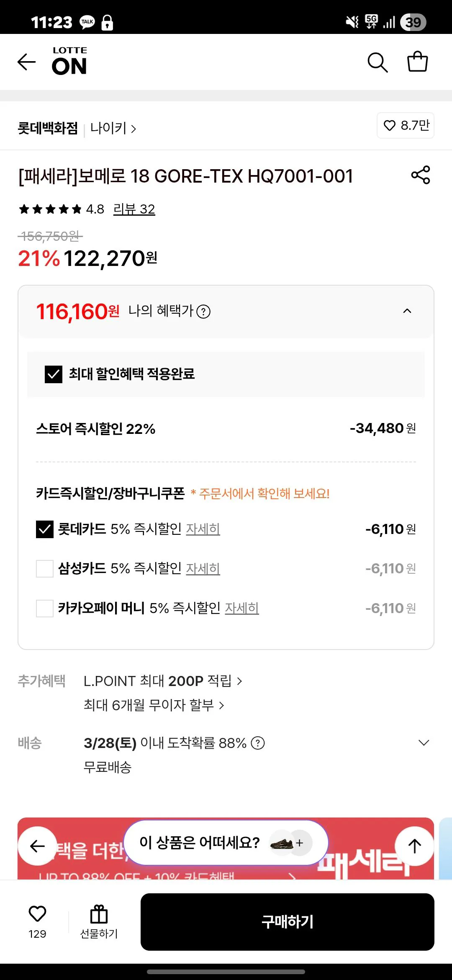
Task: Open the 나의 혜택가 help question mark
Action: (x=205, y=311)
